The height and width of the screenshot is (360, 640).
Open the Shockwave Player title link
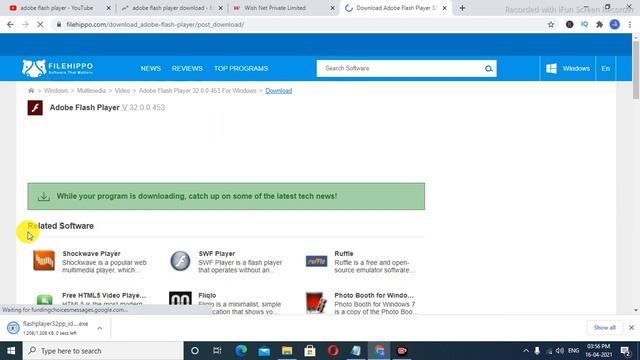click(x=91, y=253)
